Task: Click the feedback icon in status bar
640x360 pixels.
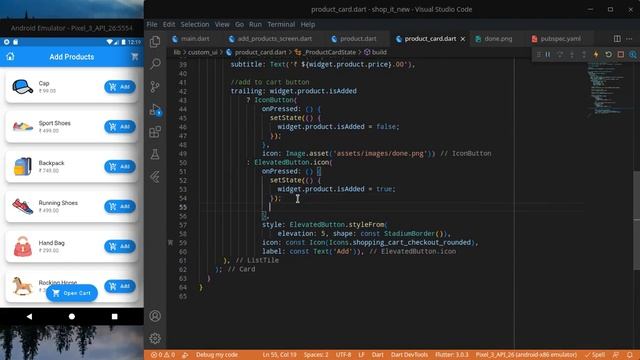Action: click(x=616, y=355)
